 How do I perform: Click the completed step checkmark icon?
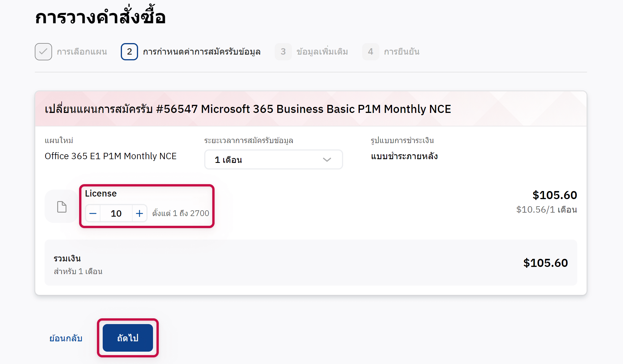43,52
